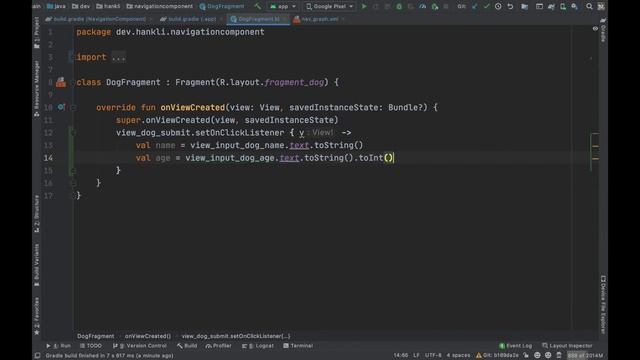Open the SDK Manager icon
Screen dimensions: 640x360
(575, 6)
